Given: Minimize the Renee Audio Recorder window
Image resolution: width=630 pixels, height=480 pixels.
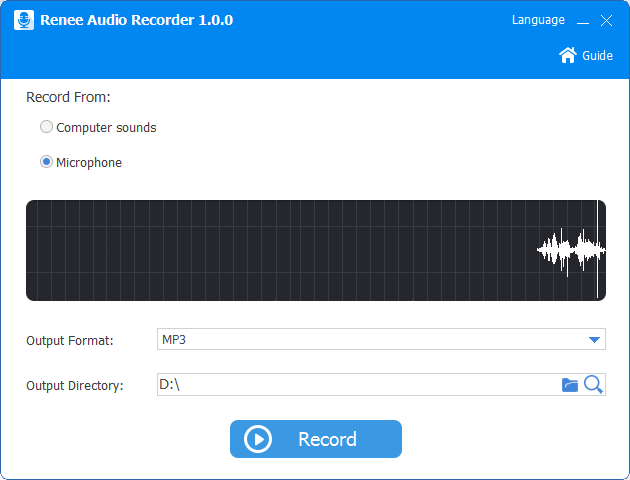Looking at the screenshot, I should pos(583,21).
